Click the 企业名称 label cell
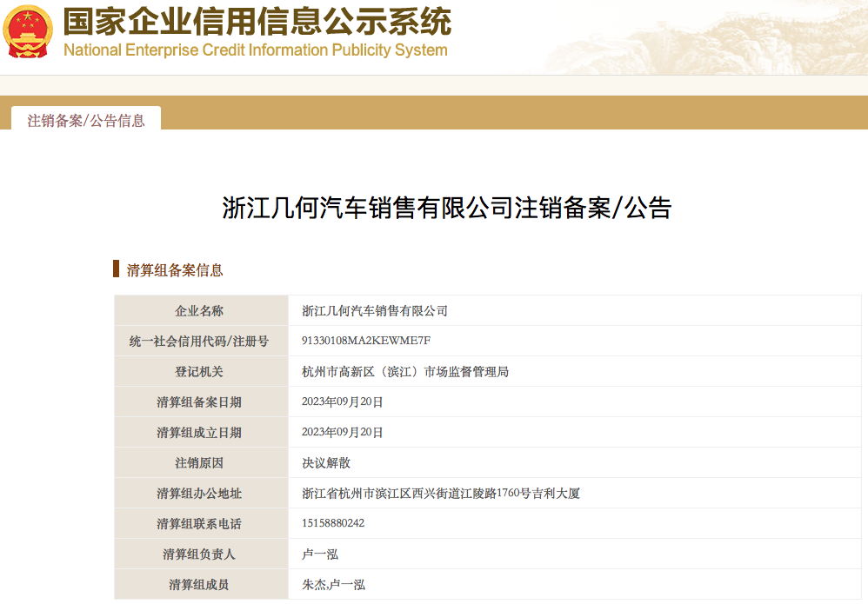Image resolution: width=868 pixels, height=604 pixels. click(x=199, y=310)
